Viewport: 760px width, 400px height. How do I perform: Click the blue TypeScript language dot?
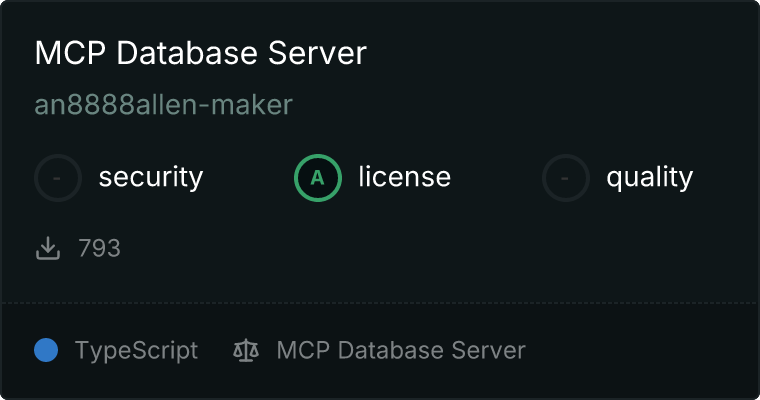pyautogui.click(x=46, y=350)
